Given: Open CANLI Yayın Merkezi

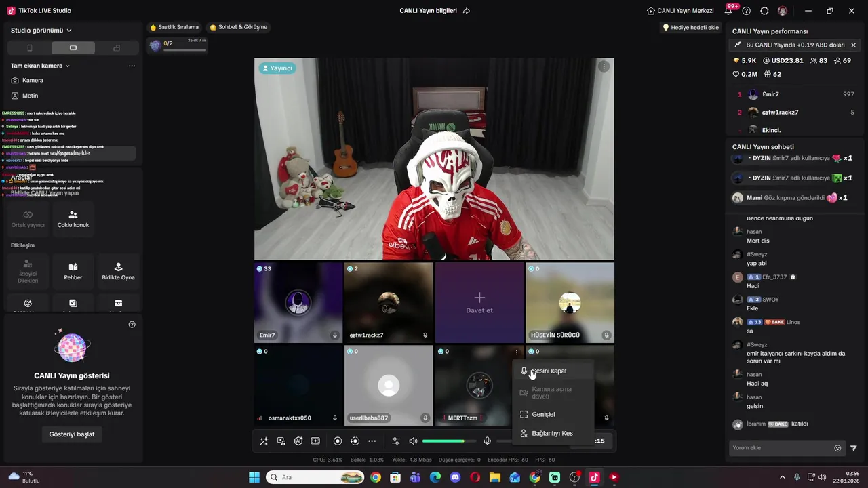Looking at the screenshot, I should point(680,11).
